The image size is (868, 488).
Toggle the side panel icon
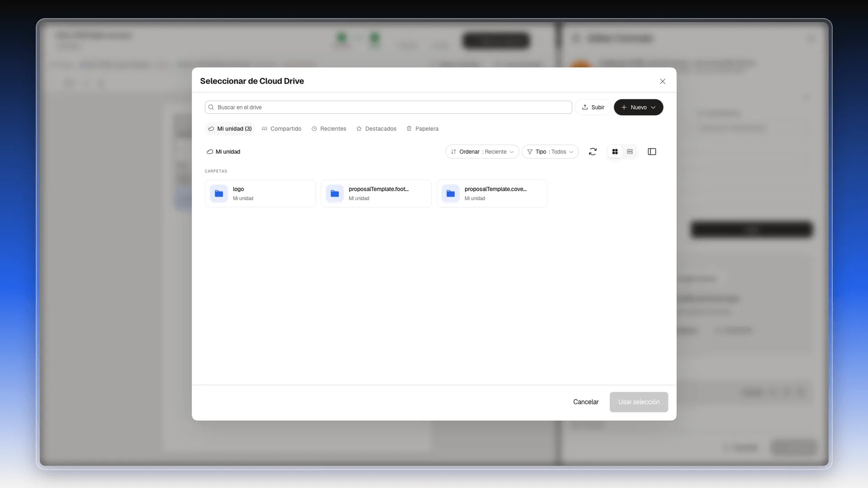(652, 152)
